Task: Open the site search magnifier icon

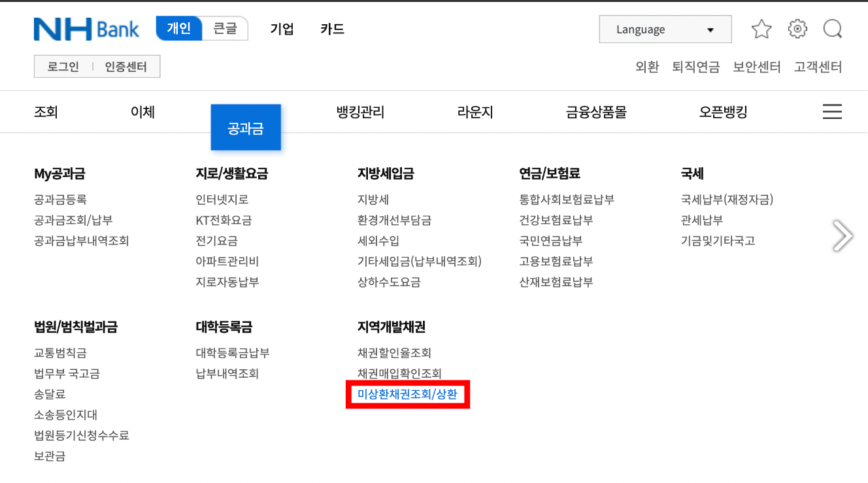Action: (832, 29)
